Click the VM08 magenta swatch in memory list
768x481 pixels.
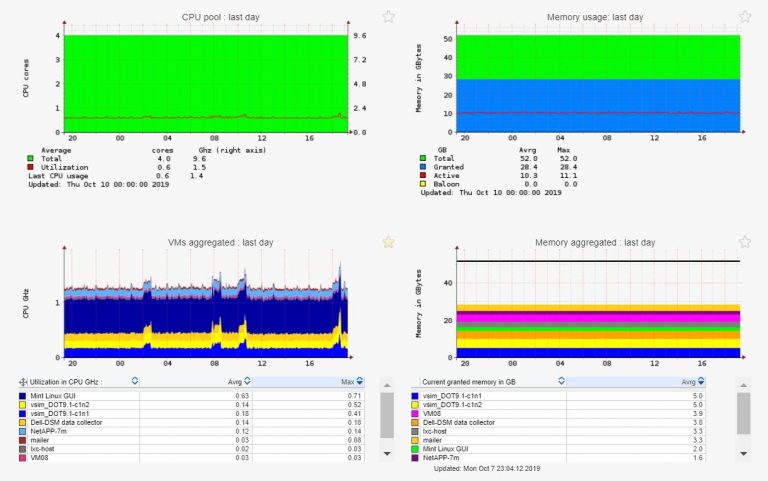[415, 413]
